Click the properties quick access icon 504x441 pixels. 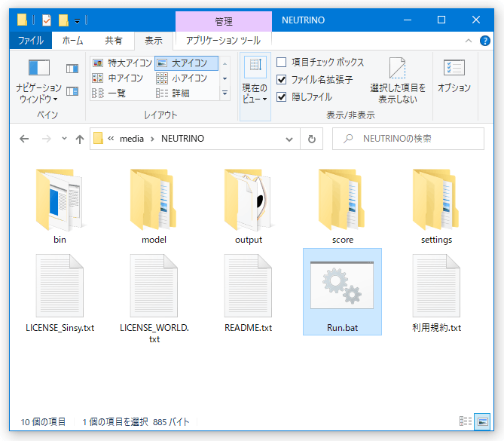point(47,20)
